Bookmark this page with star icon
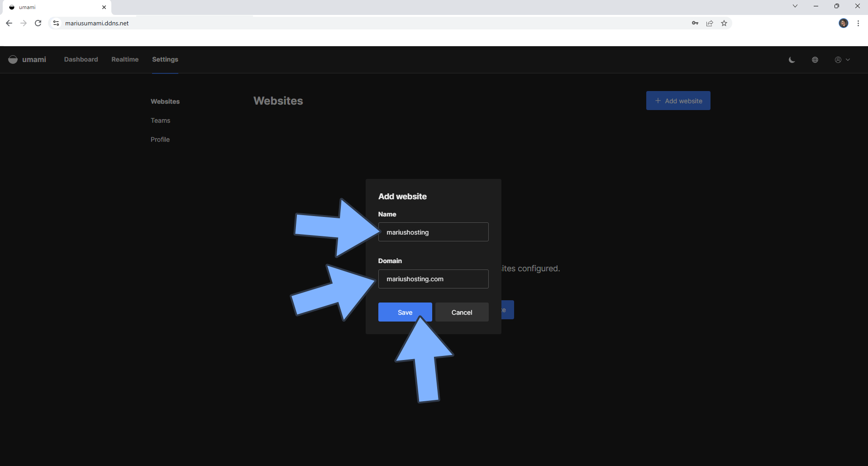This screenshot has height=466, width=868. 724,23
